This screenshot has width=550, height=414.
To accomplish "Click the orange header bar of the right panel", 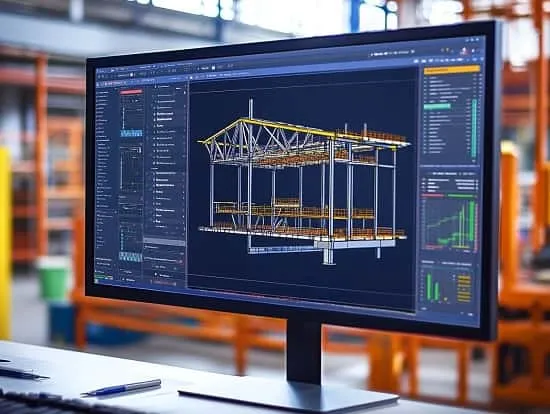I will click(x=452, y=70).
